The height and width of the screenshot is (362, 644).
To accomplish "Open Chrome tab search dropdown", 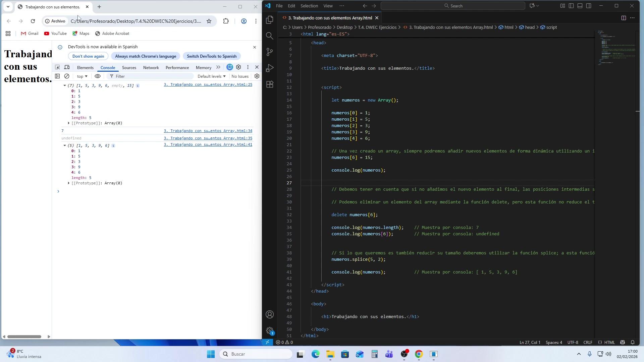I will click(8, 7).
